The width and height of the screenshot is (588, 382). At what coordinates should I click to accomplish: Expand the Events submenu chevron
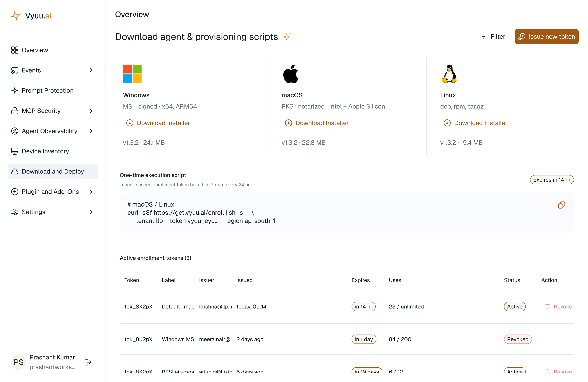pos(91,70)
